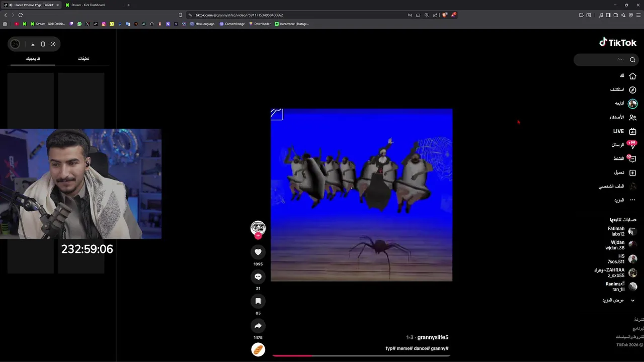Click the #granny hashtag

pyautogui.click(x=440, y=348)
